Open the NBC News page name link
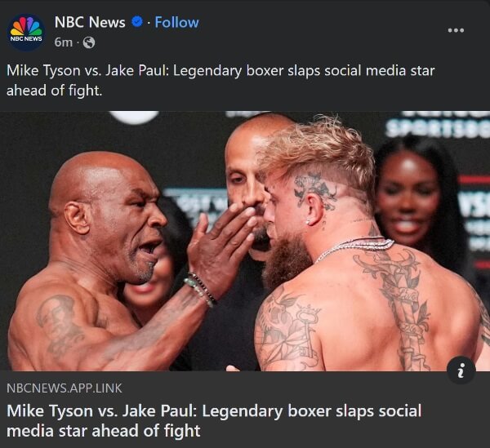Image resolution: width=490 pixels, height=448 pixels. [90, 22]
